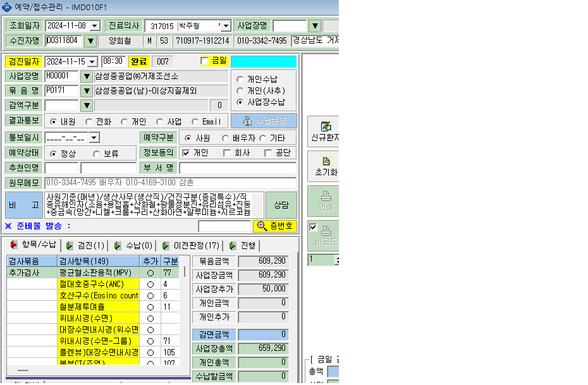588x385 pixels.
Task: Select 보류 reservation status
Action: [96, 154]
